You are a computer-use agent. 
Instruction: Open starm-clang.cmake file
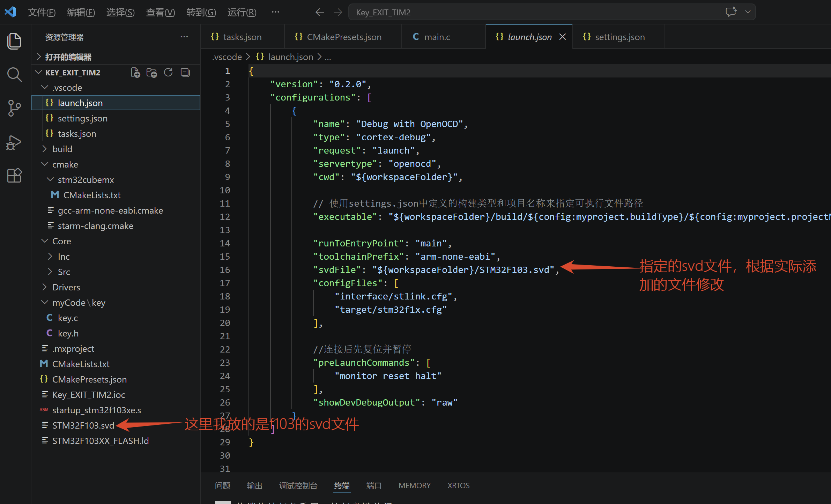[x=116, y=226]
